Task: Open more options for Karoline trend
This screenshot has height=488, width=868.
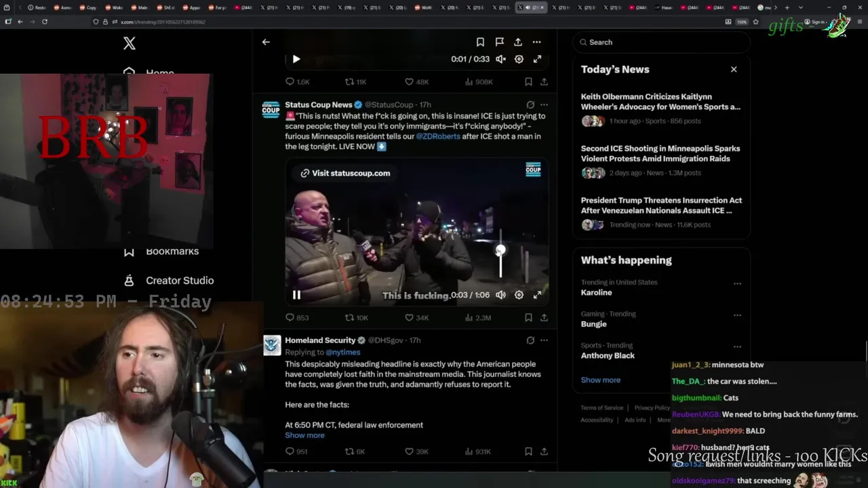Action: [x=737, y=283]
